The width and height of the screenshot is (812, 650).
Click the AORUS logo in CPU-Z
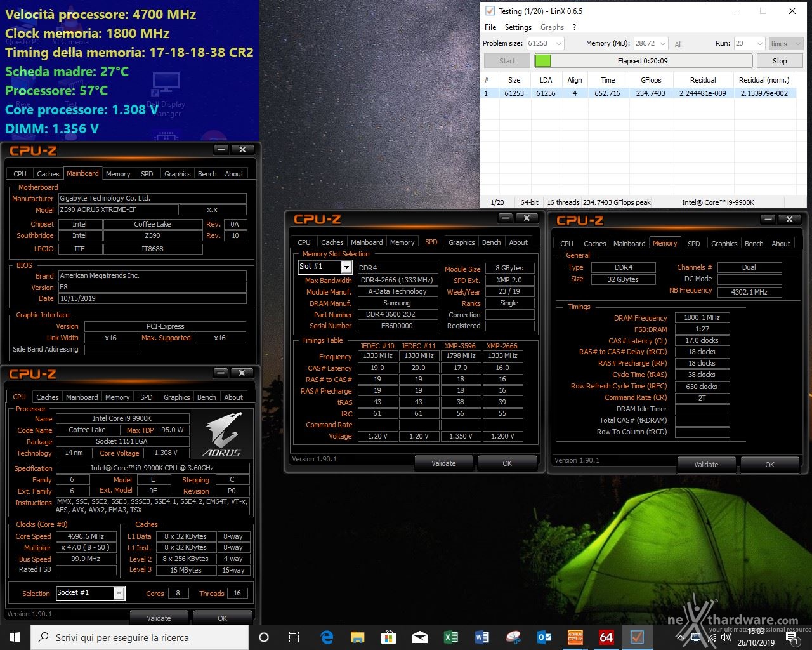(x=221, y=435)
